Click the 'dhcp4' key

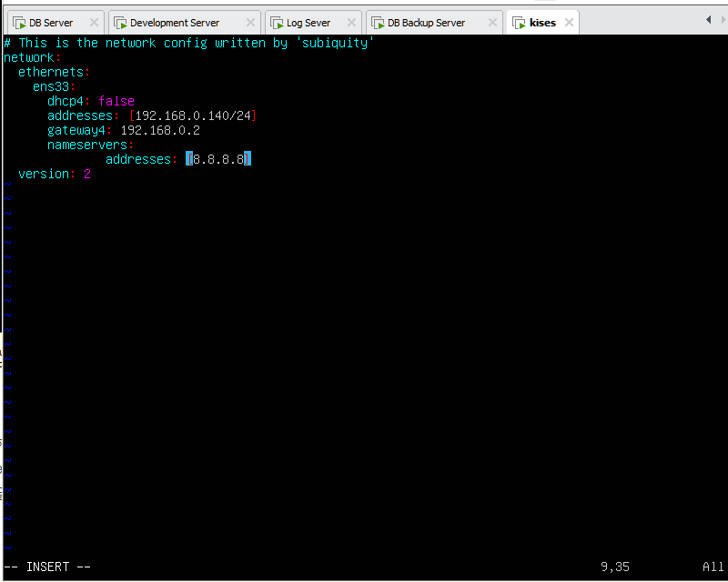pyautogui.click(x=65, y=101)
